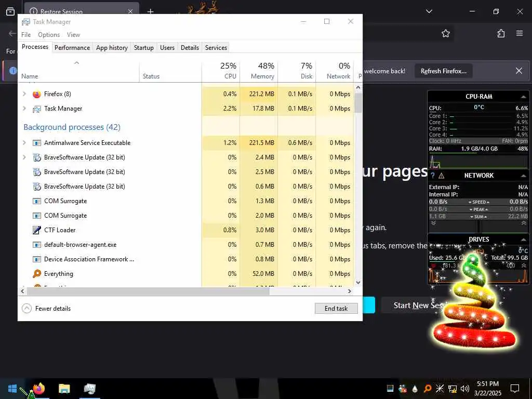Image resolution: width=532 pixels, height=399 pixels.
Task: Collapse the DRIVES gadget panel
Action: 523,240
